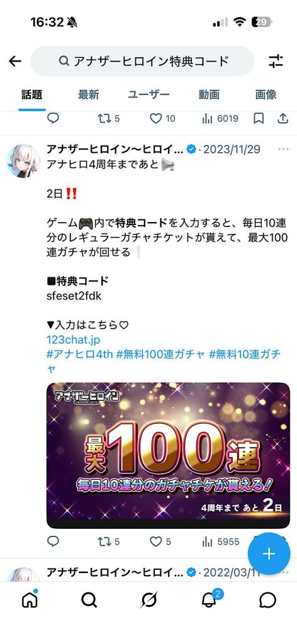Open the 最大100連 banner image

click(x=168, y=455)
